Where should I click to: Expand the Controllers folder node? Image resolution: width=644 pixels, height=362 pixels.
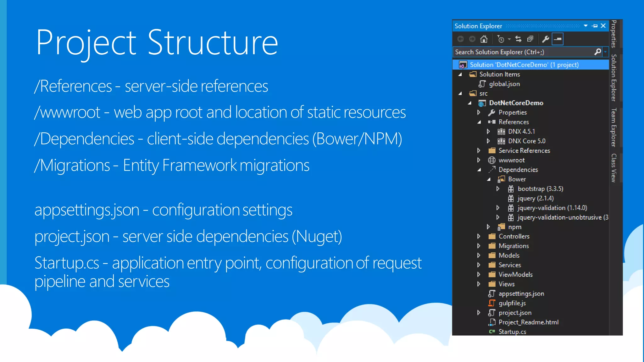tap(479, 236)
